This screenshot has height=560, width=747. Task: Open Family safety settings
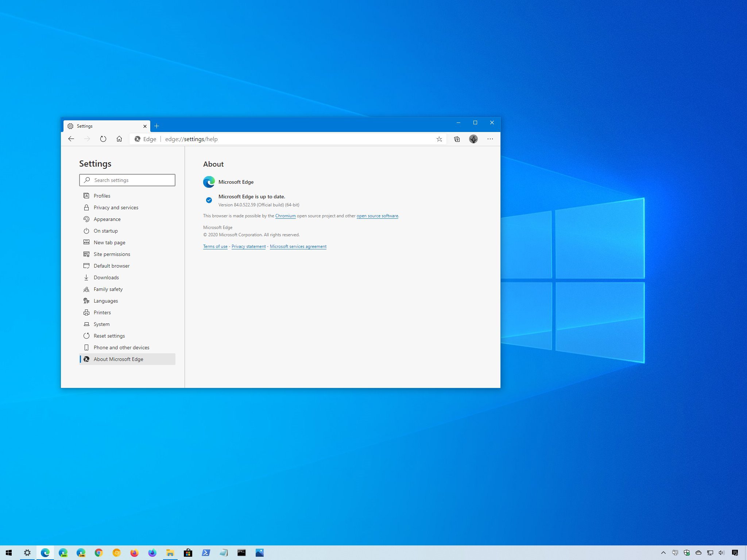click(x=108, y=289)
